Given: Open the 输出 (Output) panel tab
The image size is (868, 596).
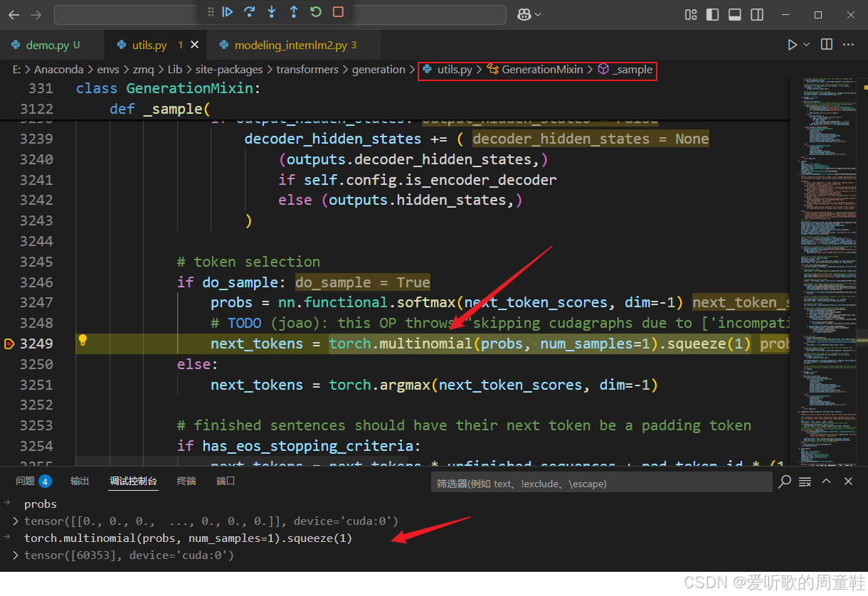Looking at the screenshot, I should point(80,481).
